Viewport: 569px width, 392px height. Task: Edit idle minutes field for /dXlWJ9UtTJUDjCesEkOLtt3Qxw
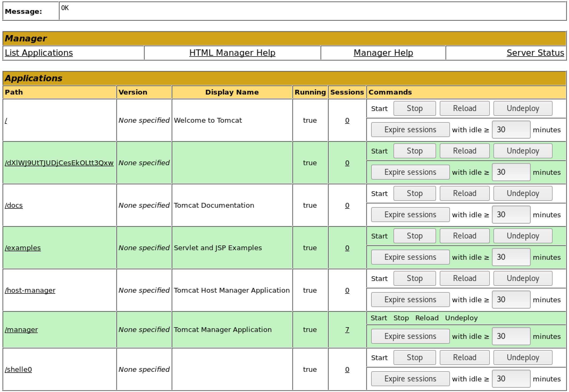(511, 172)
